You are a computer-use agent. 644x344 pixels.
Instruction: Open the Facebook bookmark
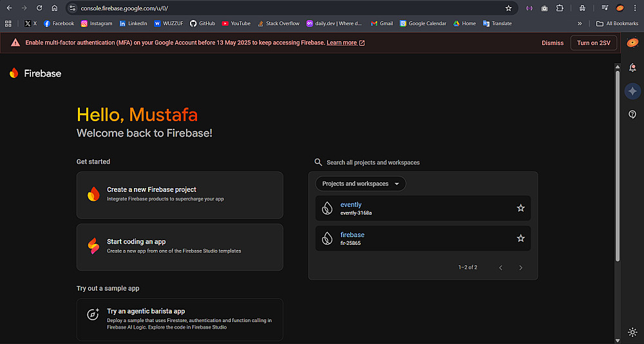59,23
